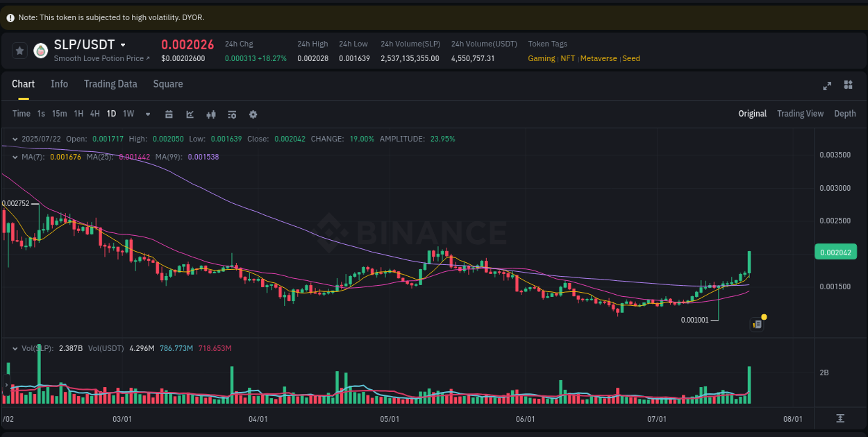Collapse the Vol(SLP) indicator row
868x437 pixels.
click(15, 348)
